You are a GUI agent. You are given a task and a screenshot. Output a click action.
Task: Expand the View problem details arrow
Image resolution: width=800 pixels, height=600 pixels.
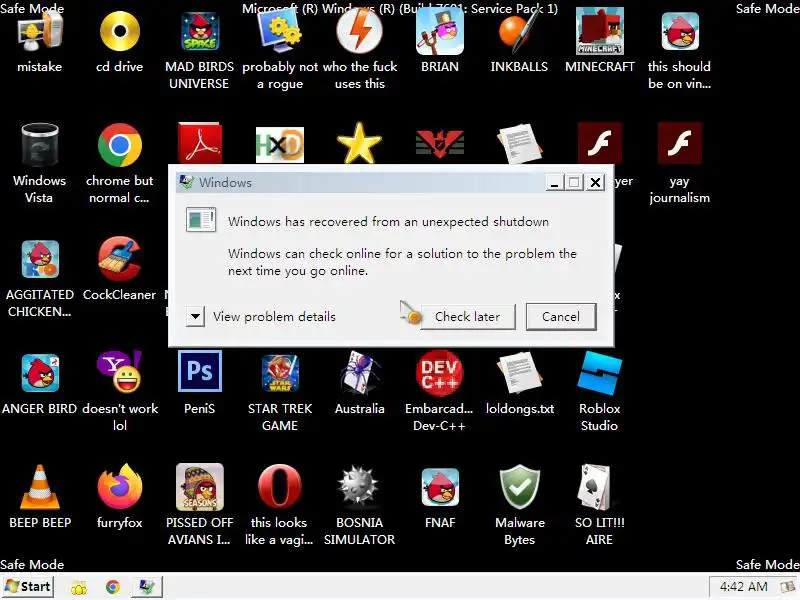pos(195,316)
